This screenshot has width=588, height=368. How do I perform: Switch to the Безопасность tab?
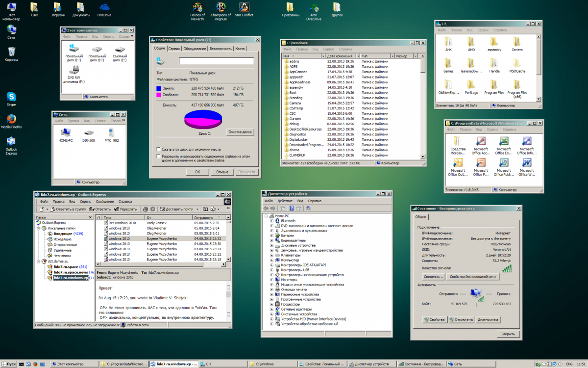coord(220,49)
